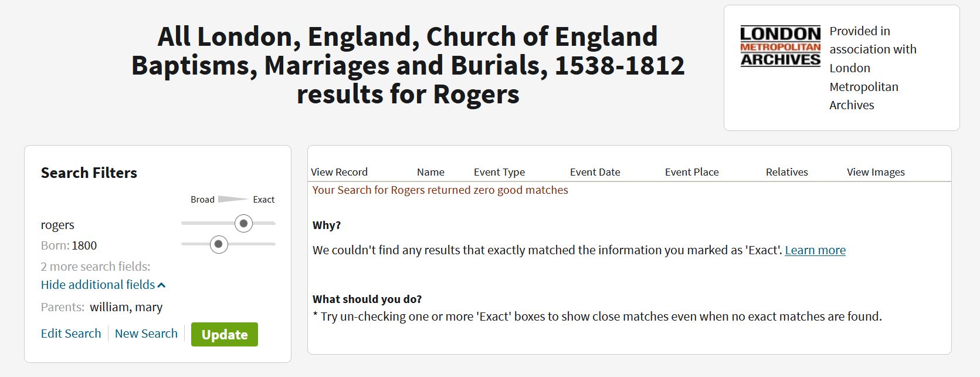Collapse the Hide additional fields section

click(103, 285)
